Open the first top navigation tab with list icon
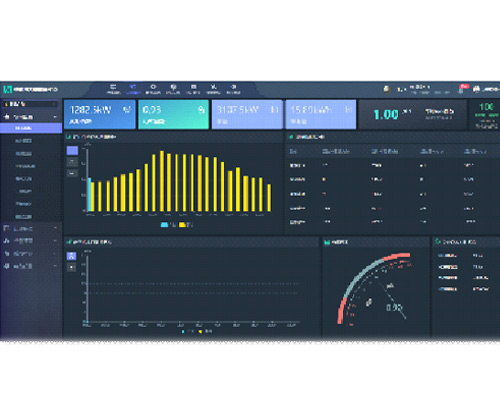The image size is (500, 413). (113, 89)
